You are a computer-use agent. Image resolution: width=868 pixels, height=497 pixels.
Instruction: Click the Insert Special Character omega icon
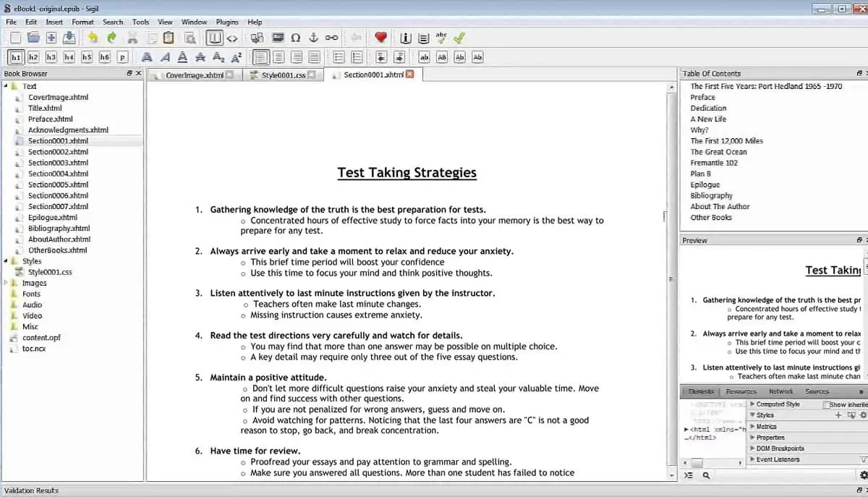click(x=295, y=38)
